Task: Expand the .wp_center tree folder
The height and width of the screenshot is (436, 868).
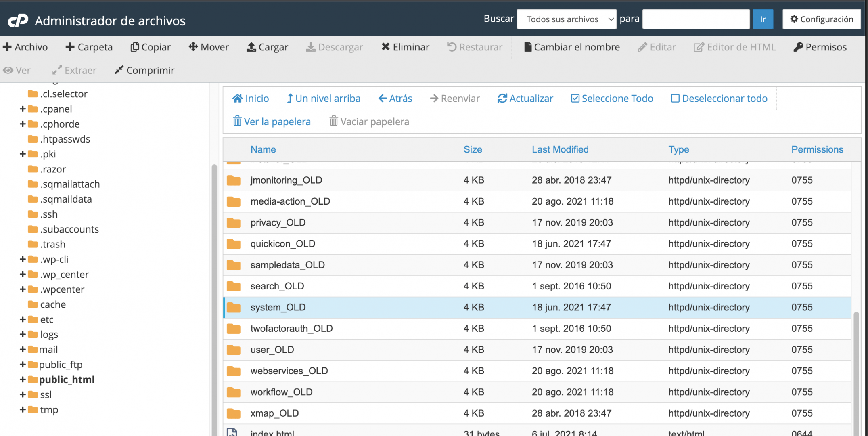Action: (23, 275)
